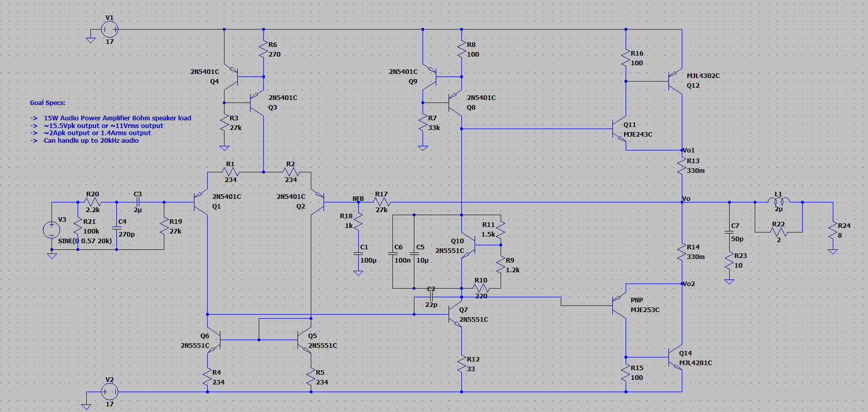The height and width of the screenshot is (412, 868).
Task: Select transistor Q4 symbol
Action: tap(232, 76)
